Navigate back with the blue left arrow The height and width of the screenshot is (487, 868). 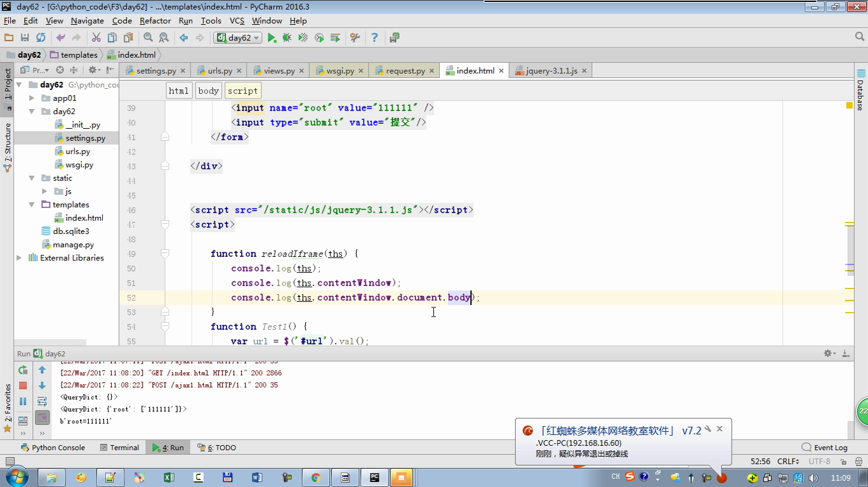pos(184,38)
